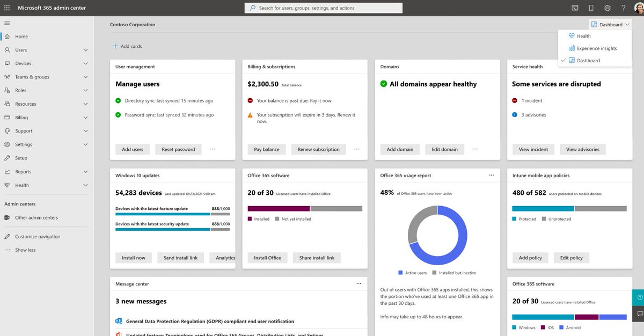Open more options on Billing & subscriptions card

(357, 149)
